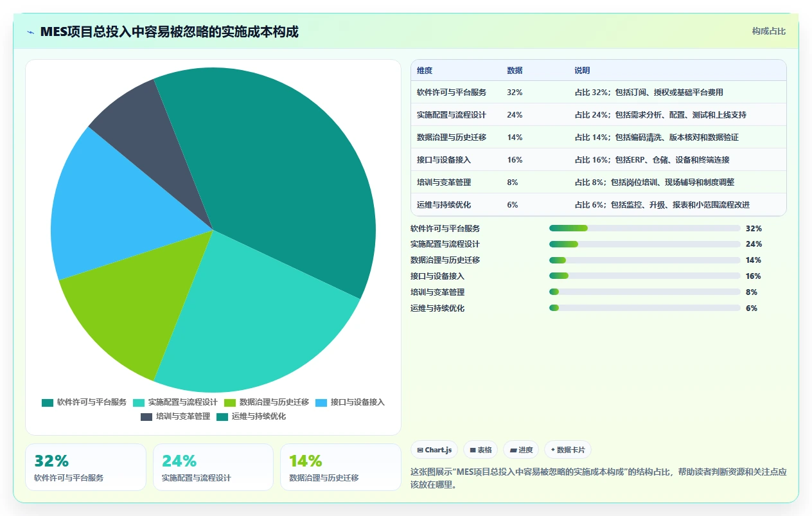Select the 24% 实施配置与流程设计 stat card
The height and width of the screenshot is (516, 812).
[213, 467]
